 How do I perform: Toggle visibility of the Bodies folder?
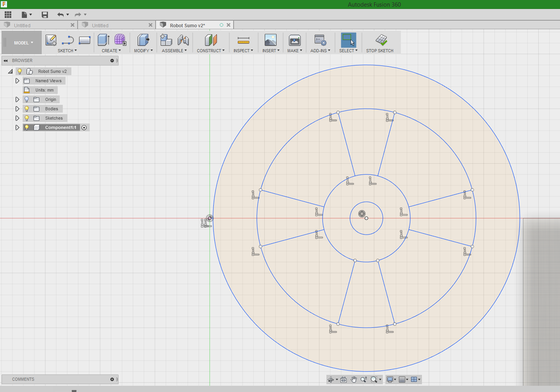tap(27, 109)
